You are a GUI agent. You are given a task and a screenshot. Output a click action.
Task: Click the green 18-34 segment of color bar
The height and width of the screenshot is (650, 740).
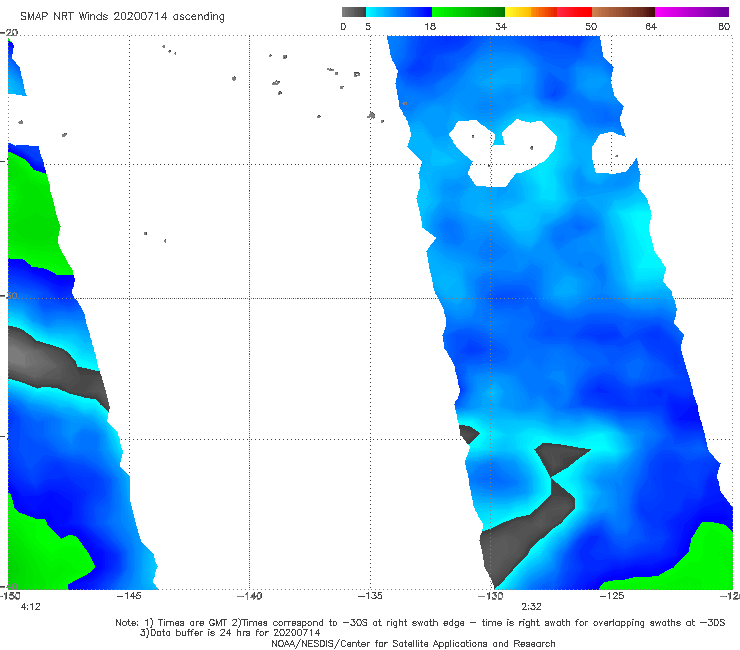[x=468, y=12]
